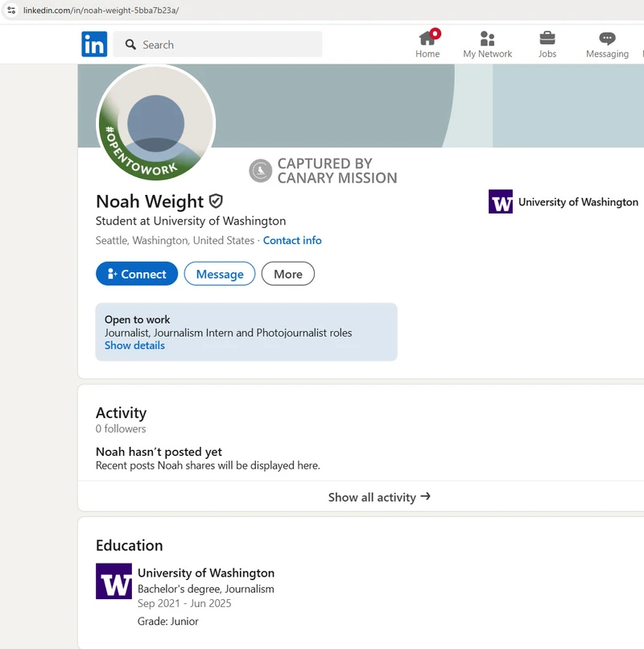Click University of Washington logo in Education
The width and height of the screenshot is (644, 649).
[x=114, y=581]
